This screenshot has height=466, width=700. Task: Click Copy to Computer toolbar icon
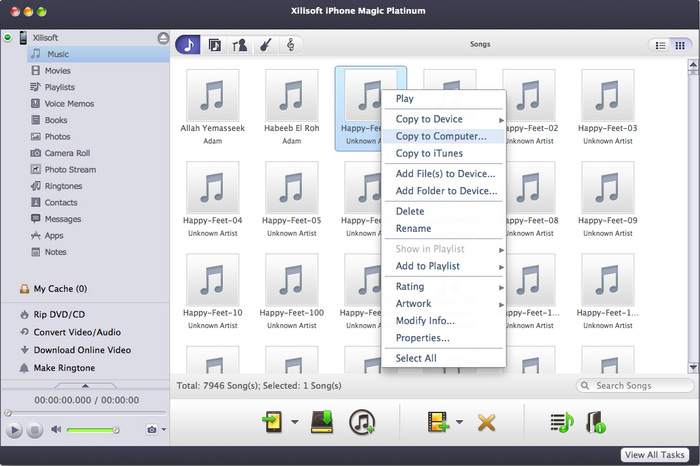click(322, 422)
